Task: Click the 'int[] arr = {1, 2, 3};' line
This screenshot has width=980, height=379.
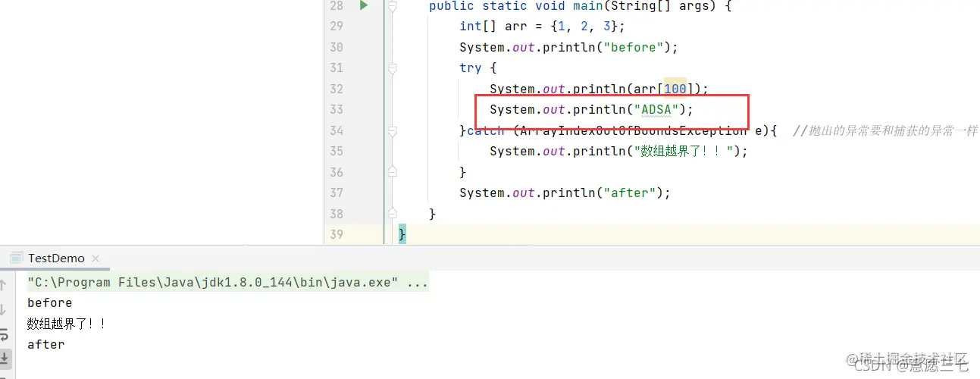Action: point(543,27)
